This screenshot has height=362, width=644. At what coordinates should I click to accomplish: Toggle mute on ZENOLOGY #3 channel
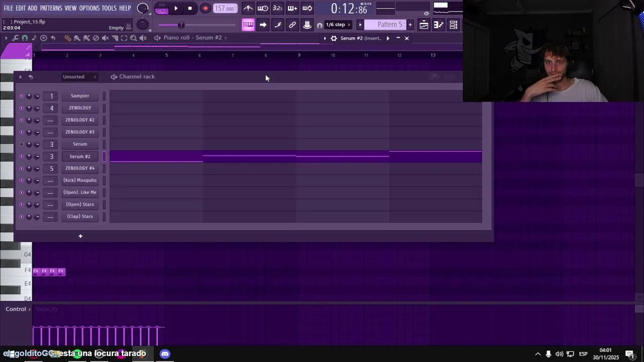21,132
